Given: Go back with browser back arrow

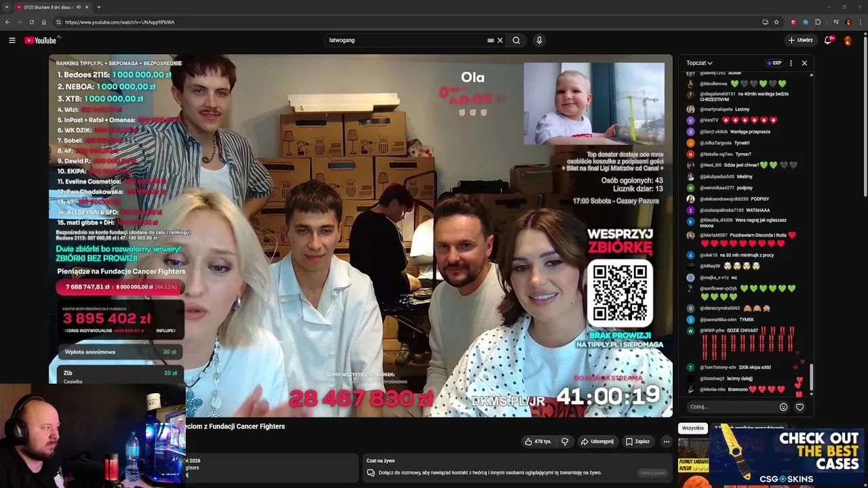Looking at the screenshot, I should 7,22.
